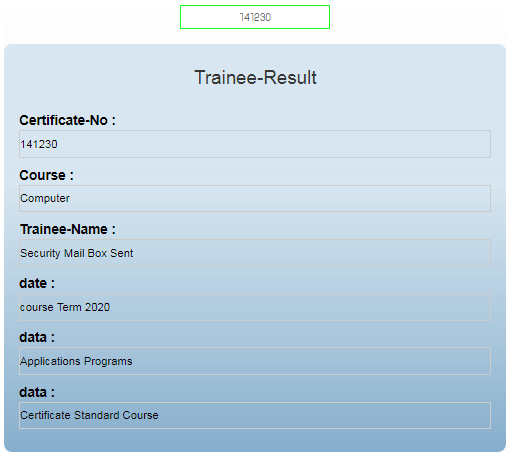Click the 'Certificate-No :' label
507x455 pixels.
coord(67,120)
